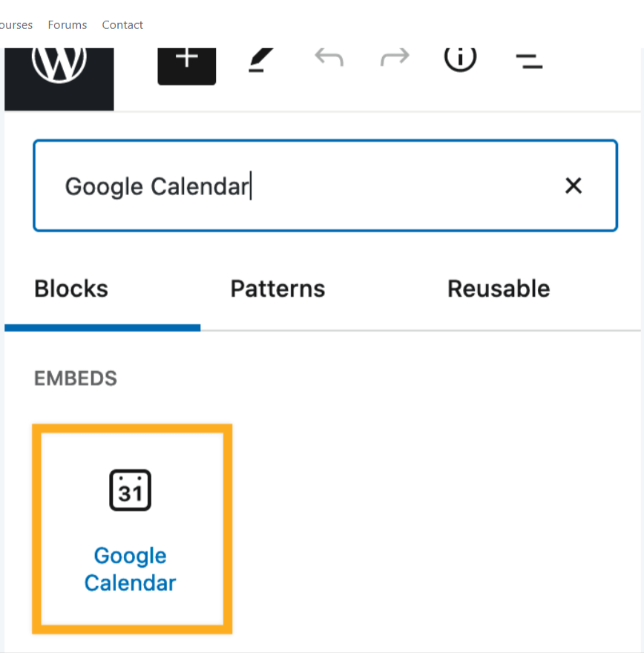644x653 pixels.
Task: Redo the reverted change
Action: click(x=395, y=59)
